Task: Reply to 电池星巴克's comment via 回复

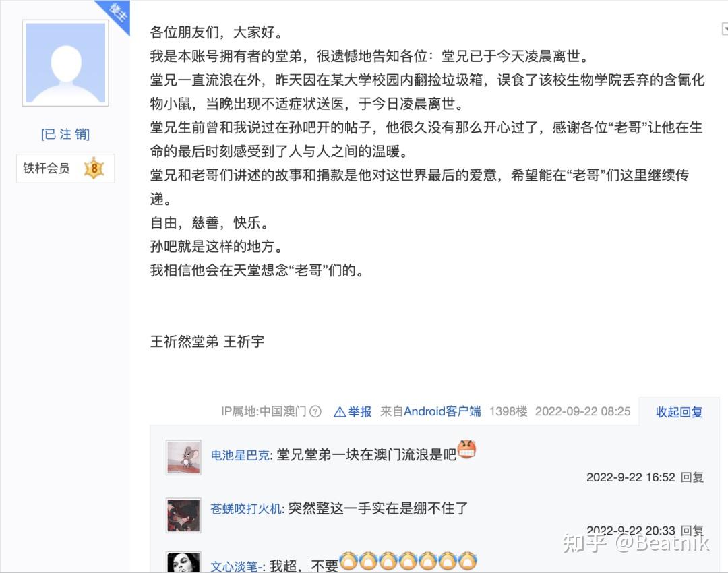Action: [692, 477]
